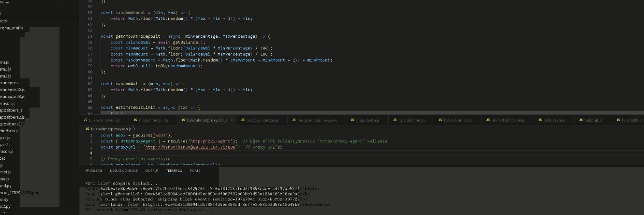This screenshot has height=215, width=644.
Task: Switch to the megababa.js tab
Action: 367,120
